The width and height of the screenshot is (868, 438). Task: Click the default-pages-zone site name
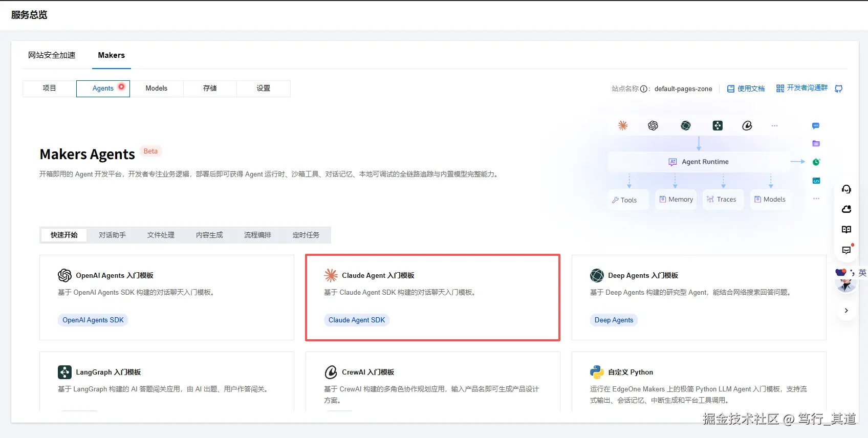click(683, 89)
